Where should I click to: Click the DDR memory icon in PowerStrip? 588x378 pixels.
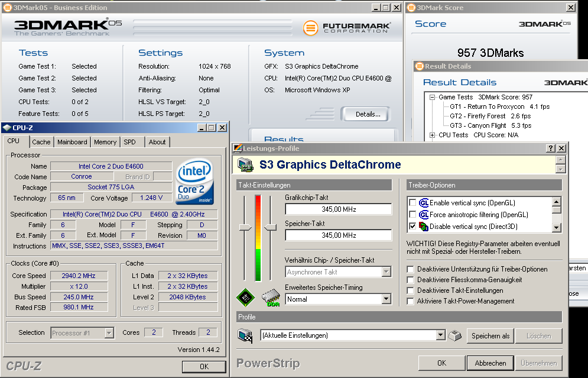coord(271,298)
